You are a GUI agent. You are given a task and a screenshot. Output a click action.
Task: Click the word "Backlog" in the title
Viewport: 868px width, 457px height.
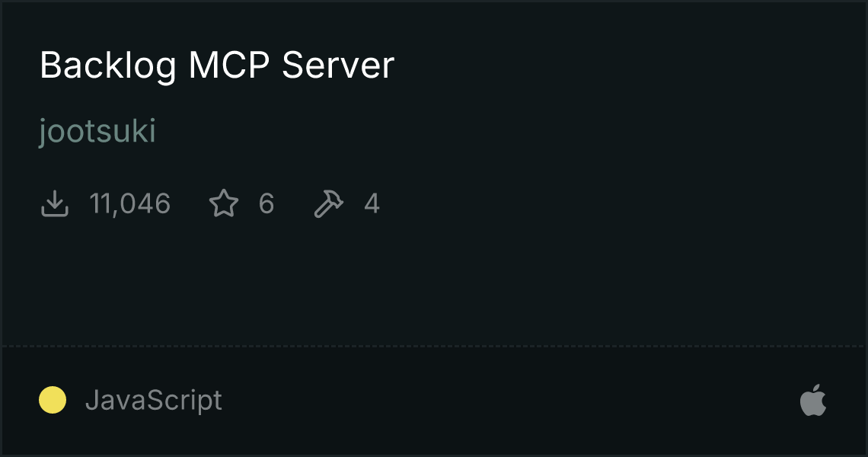(x=108, y=66)
